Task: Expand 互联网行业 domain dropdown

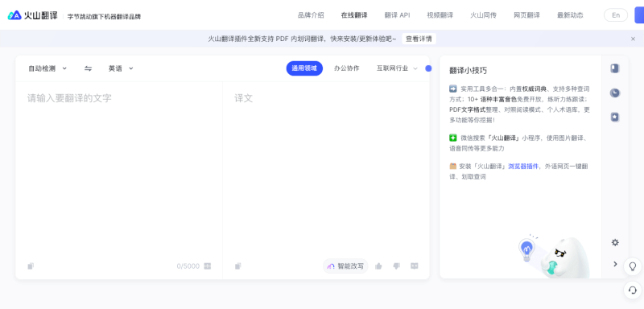Action: [397, 68]
